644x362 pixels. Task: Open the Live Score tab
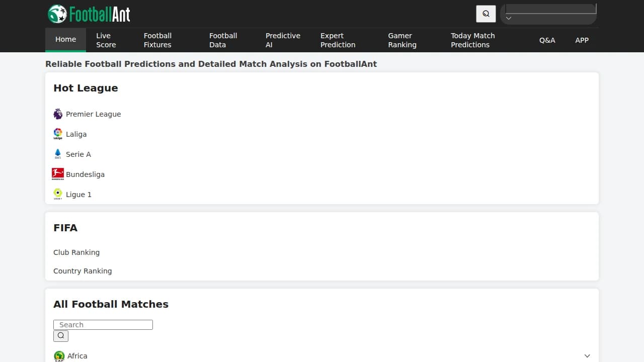pyautogui.click(x=106, y=40)
